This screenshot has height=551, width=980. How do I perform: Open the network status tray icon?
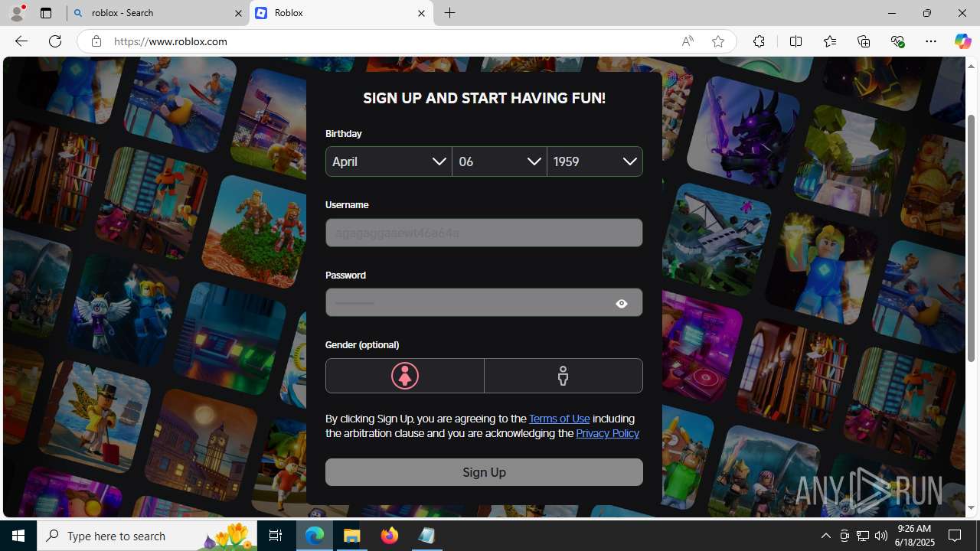pos(863,536)
